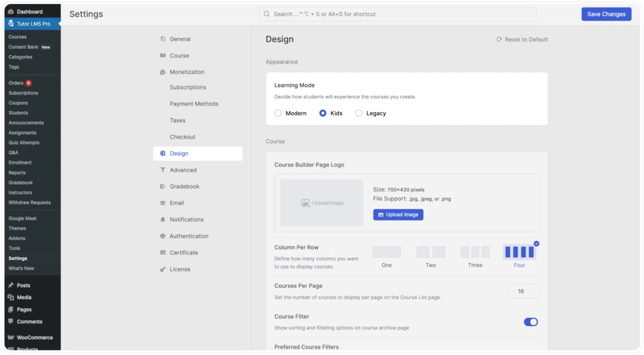The image size is (644, 355).
Task: Click the Authentication shield icon
Action: click(163, 236)
